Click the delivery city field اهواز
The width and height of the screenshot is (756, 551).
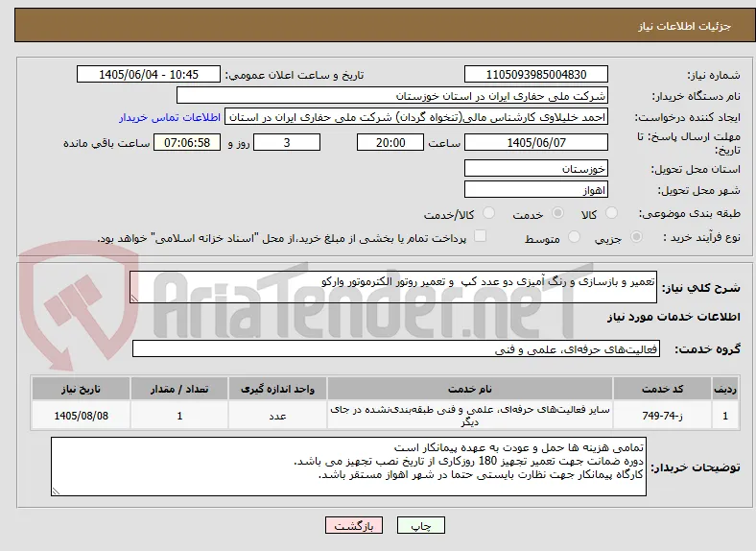(535, 190)
